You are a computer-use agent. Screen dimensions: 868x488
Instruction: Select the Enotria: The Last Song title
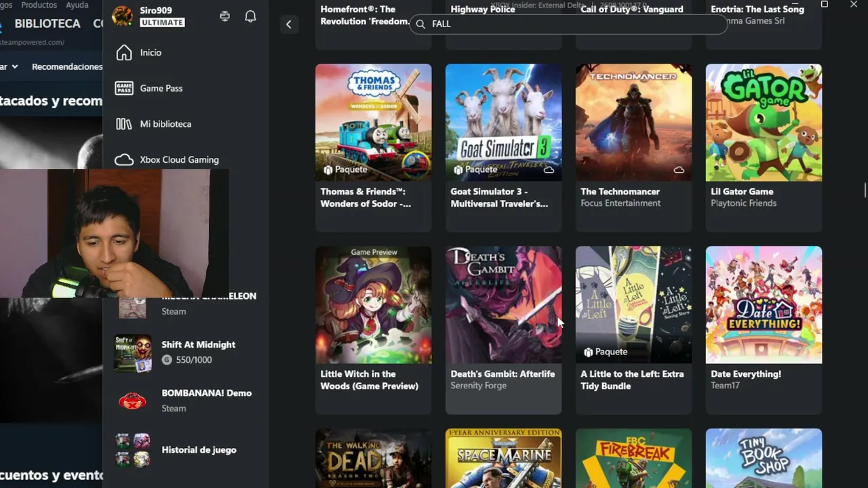point(757,9)
